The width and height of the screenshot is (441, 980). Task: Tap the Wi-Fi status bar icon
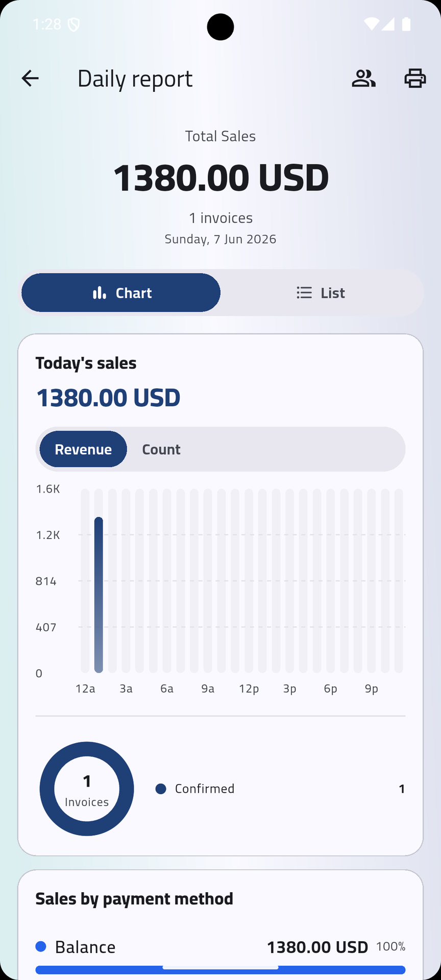click(x=372, y=24)
